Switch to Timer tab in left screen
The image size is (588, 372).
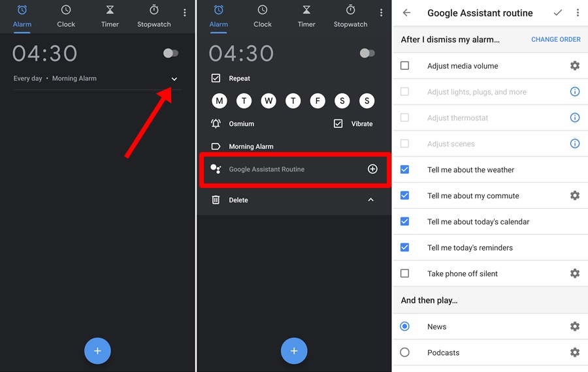point(110,17)
